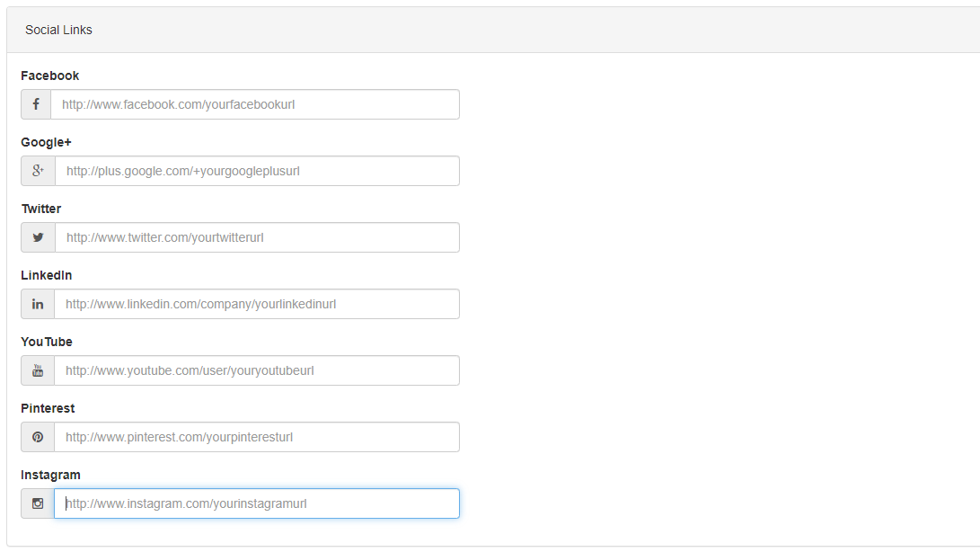The image size is (980, 552).
Task: Focus the Google+ URL input field
Action: [258, 171]
